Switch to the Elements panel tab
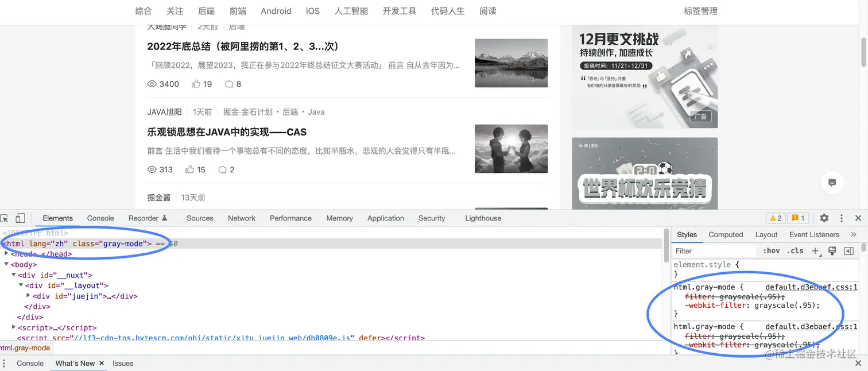 (x=58, y=218)
